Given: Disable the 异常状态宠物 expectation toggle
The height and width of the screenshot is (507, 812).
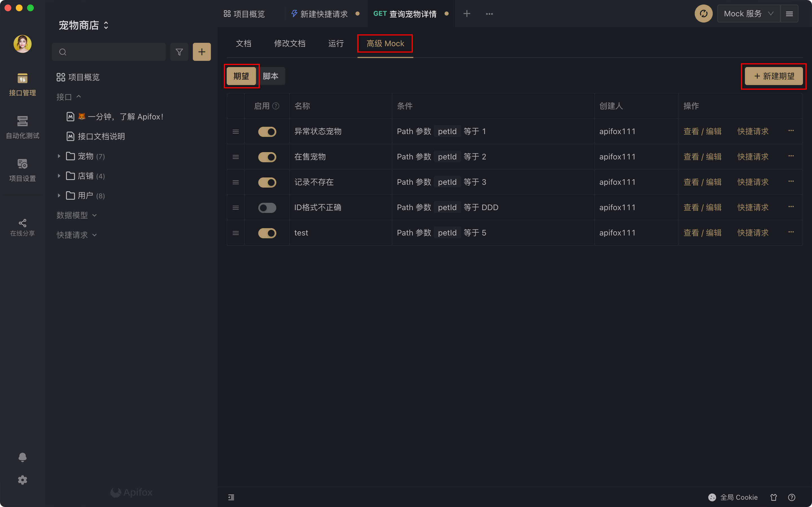Looking at the screenshot, I should tap(267, 132).
